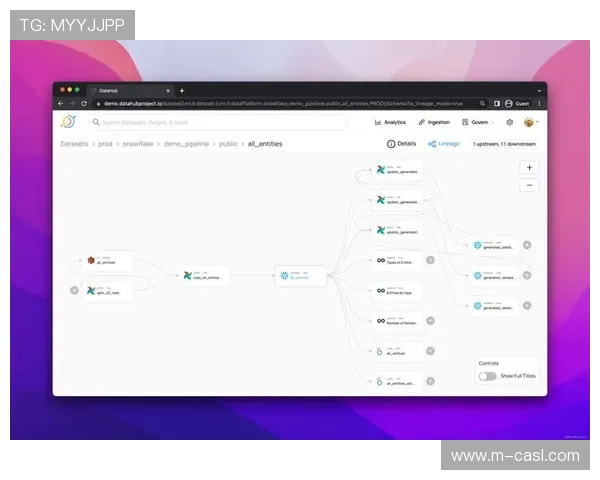Switch to the Details tab
The width and height of the screenshot is (600, 480).
coord(402,144)
